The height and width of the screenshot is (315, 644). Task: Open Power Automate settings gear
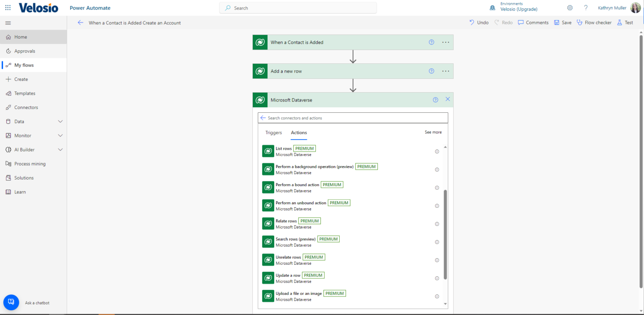coord(570,8)
